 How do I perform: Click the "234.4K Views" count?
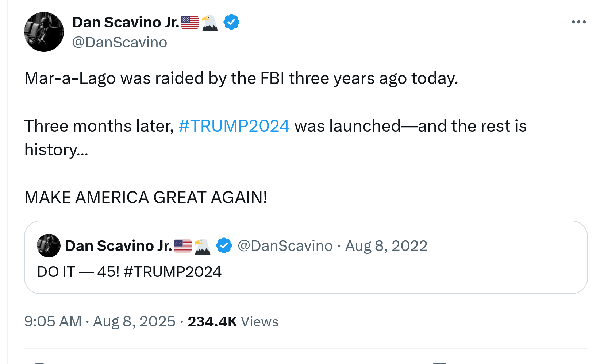coord(233,322)
